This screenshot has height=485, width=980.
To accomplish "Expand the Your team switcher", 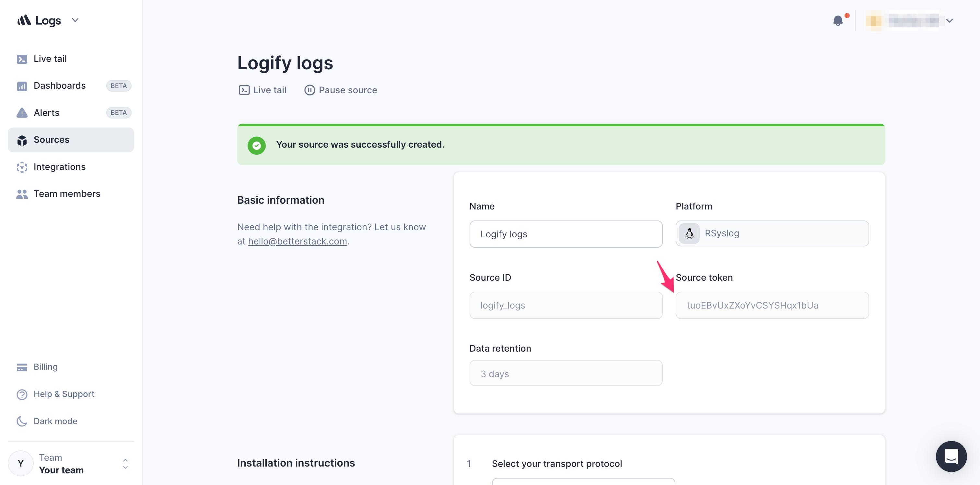I will tap(125, 464).
